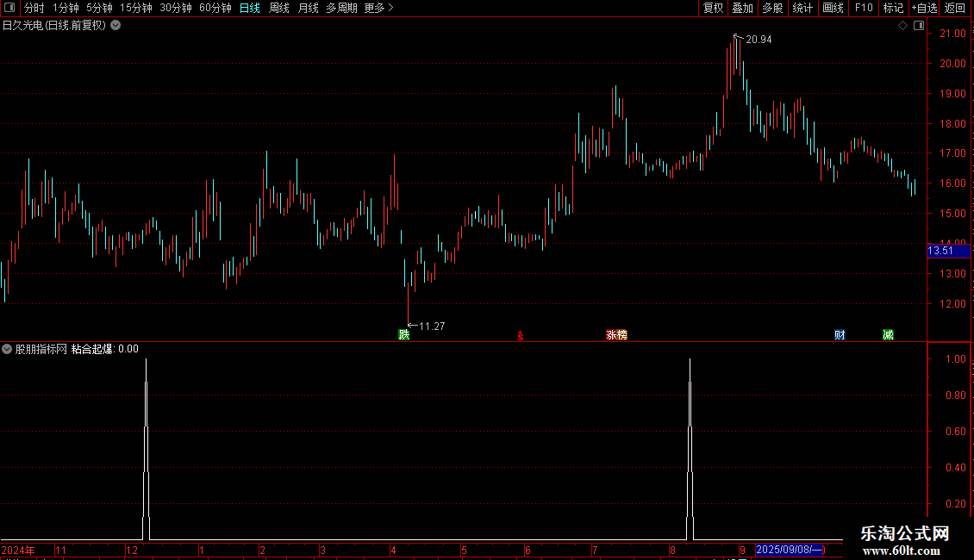Viewport: 974px width, 560px height.
Task: Click the 标记 mark button
Action: tap(893, 8)
